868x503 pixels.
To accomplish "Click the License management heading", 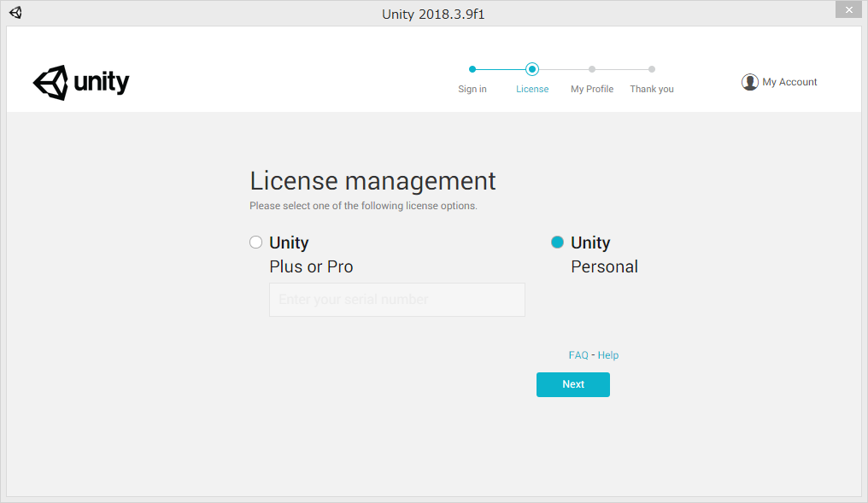I will (372, 181).
